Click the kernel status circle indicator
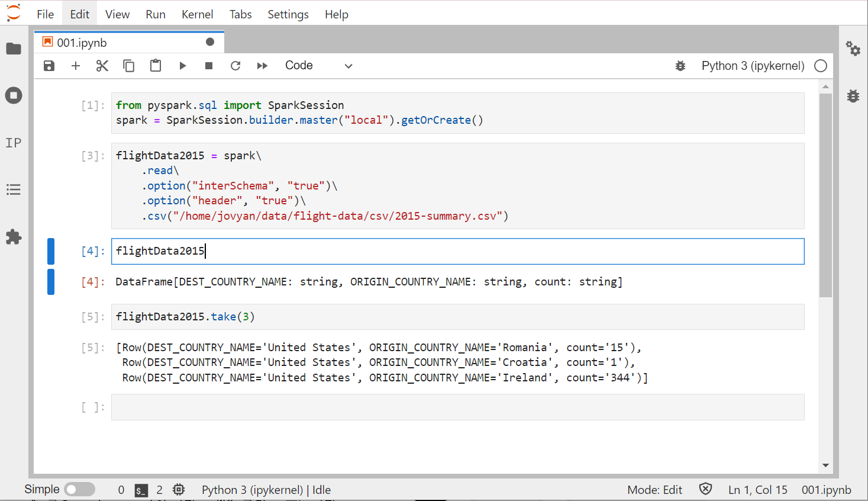 [821, 66]
